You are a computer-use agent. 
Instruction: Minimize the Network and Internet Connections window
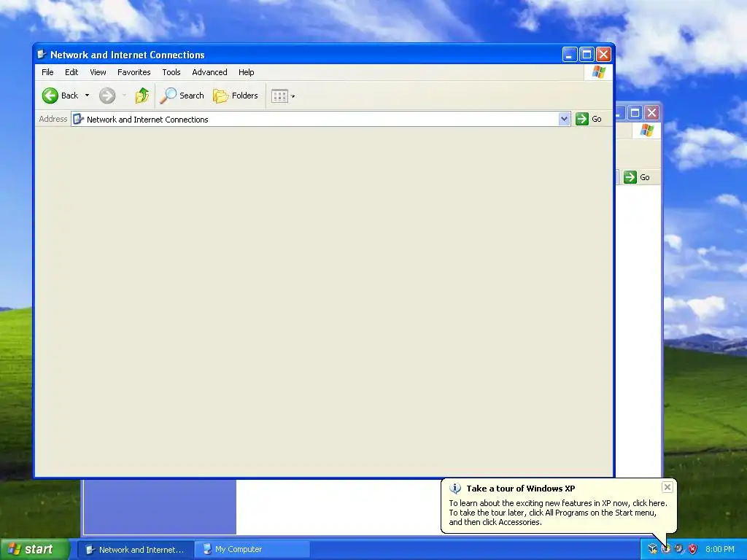[570, 55]
